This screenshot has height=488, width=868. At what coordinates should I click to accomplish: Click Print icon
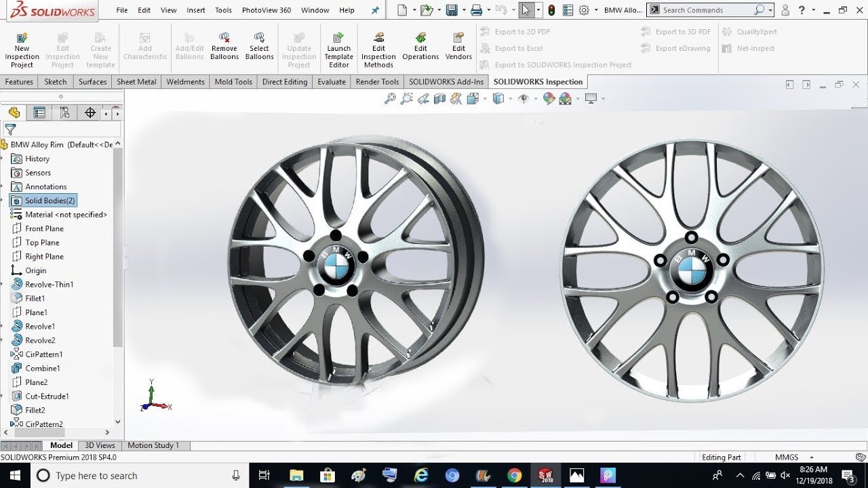coord(476,10)
